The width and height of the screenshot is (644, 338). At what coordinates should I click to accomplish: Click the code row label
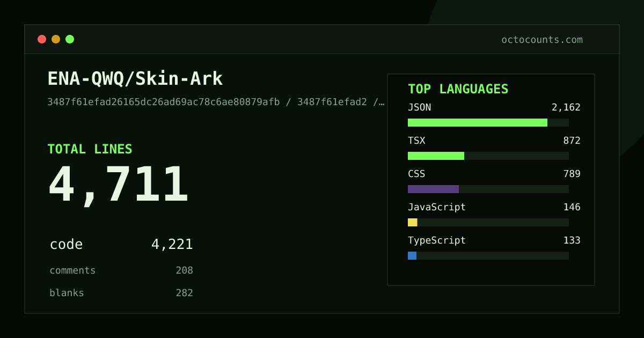click(x=66, y=245)
